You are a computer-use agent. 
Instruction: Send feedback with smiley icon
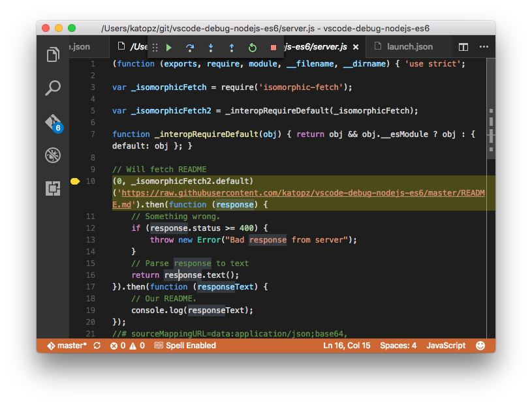click(480, 346)
